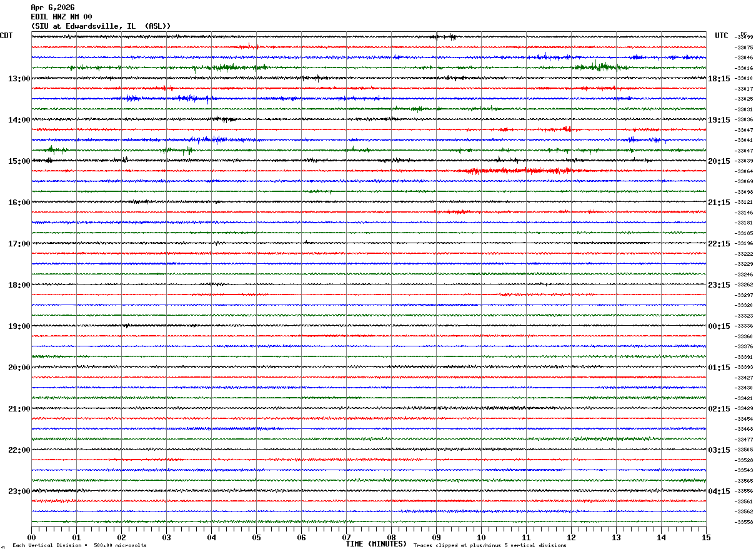Click the DC offset value "-33025"
This screenshot has width=756, height=554.
click(x=744, y=99)
